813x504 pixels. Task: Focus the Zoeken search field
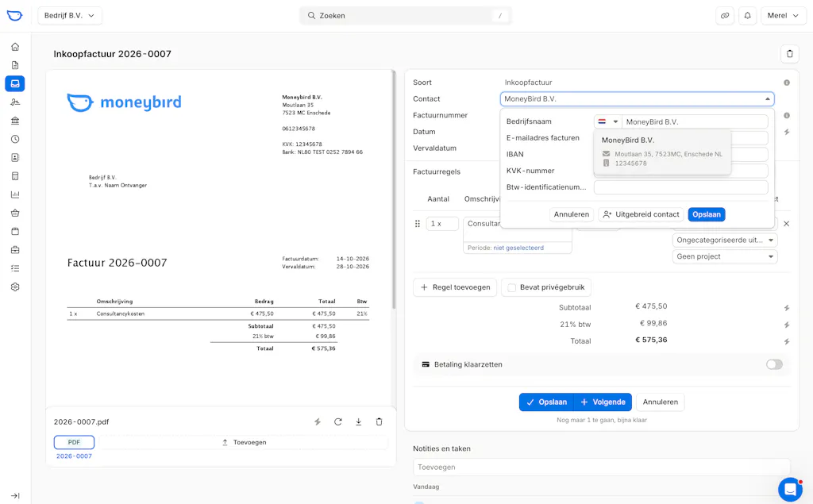pyautogui.click(x=406, y=16)
